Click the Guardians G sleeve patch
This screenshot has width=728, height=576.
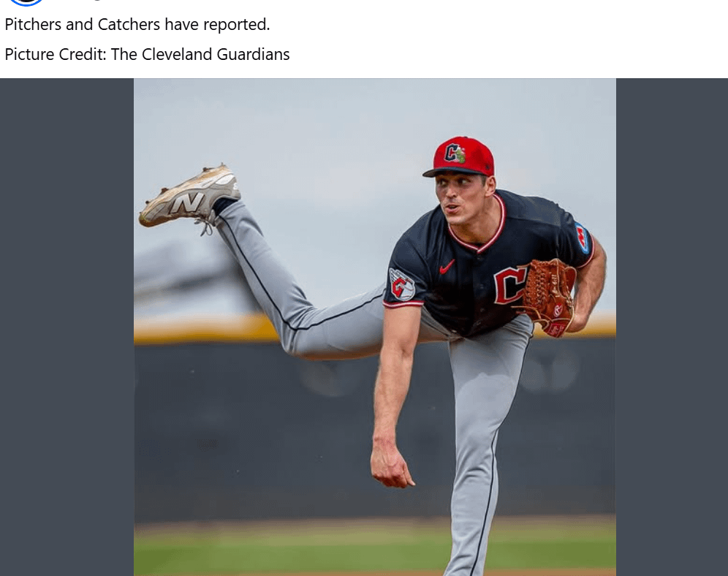[401, 284]
